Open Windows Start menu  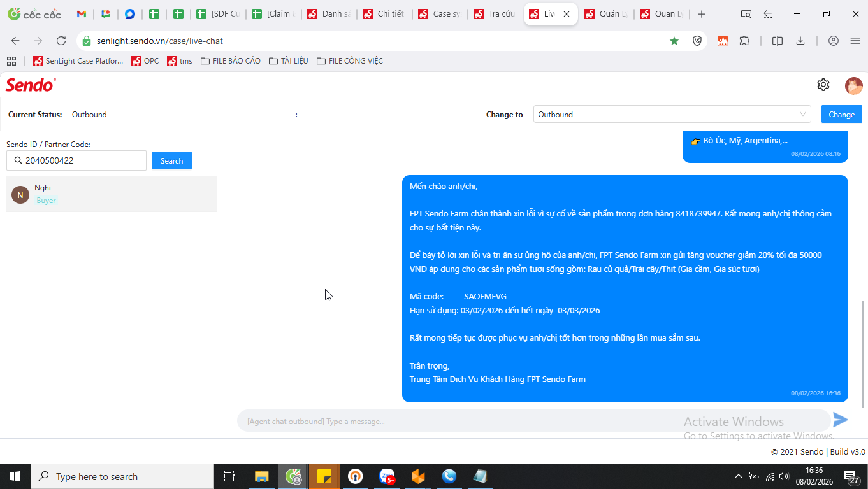click(15, 476)
